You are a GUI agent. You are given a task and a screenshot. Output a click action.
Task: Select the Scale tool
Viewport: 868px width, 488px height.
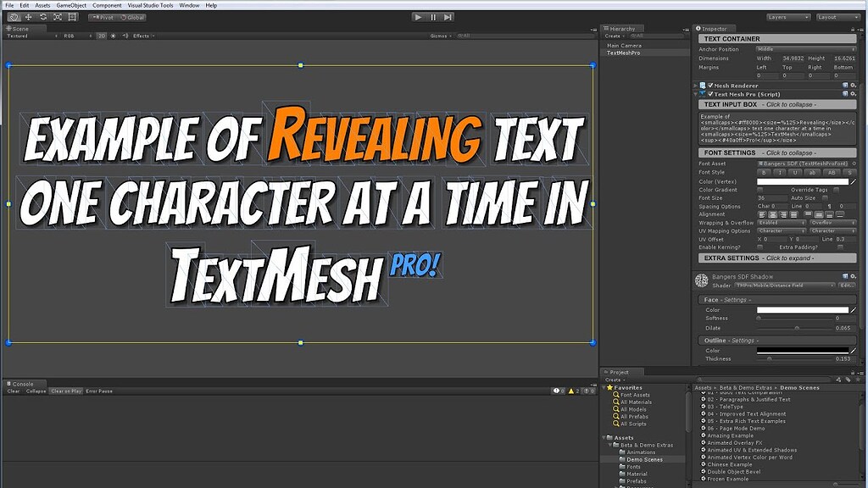(58, 17)
